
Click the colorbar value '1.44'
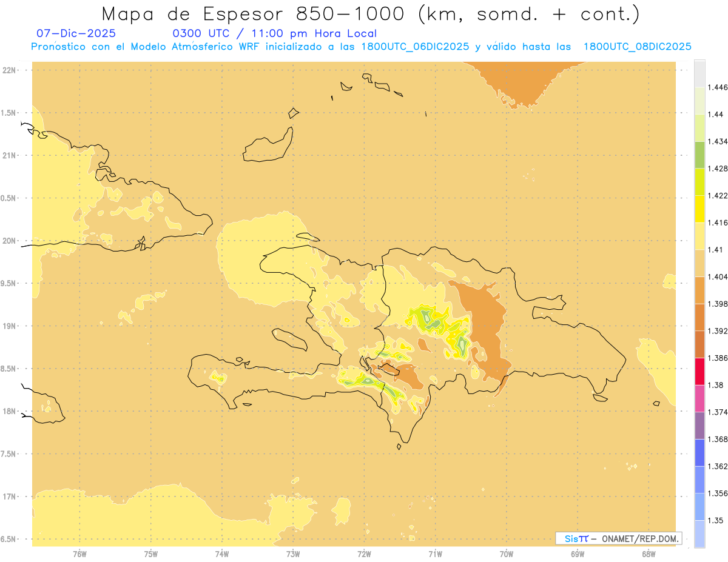point(715,115)
